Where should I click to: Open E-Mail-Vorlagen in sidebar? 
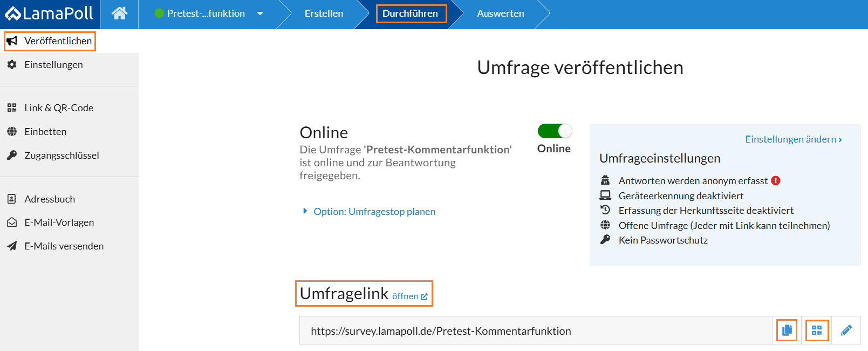[x=59, y=222]
